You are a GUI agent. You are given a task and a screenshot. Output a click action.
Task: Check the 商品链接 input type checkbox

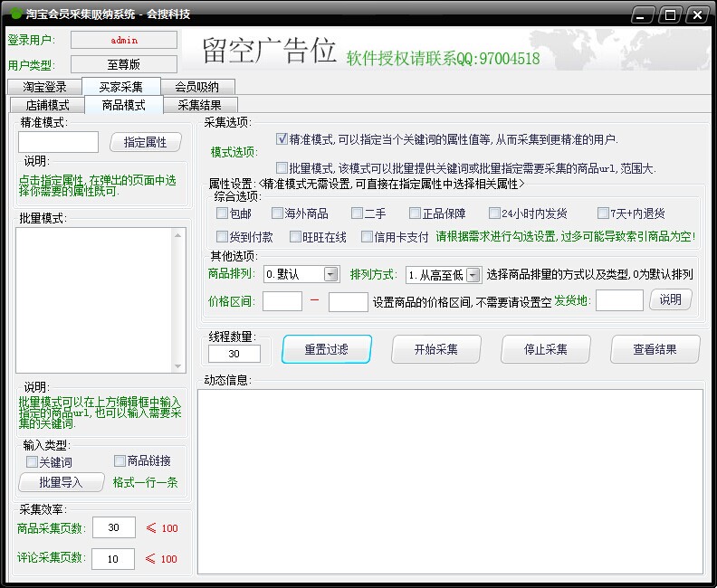(119, 460)
